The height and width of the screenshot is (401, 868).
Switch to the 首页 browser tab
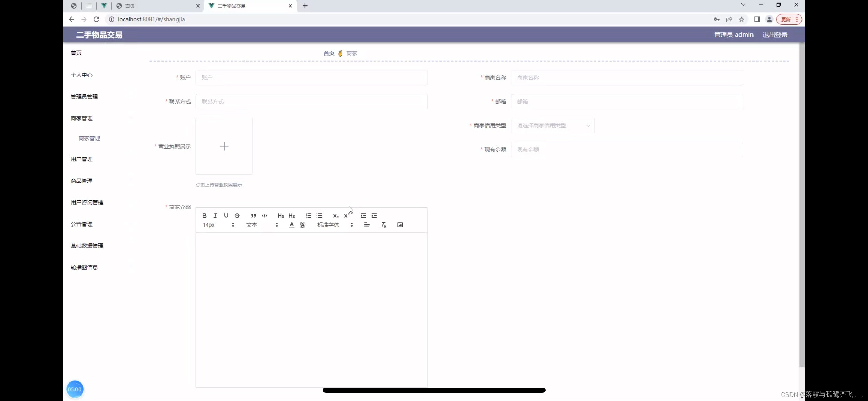coord(158,6)
